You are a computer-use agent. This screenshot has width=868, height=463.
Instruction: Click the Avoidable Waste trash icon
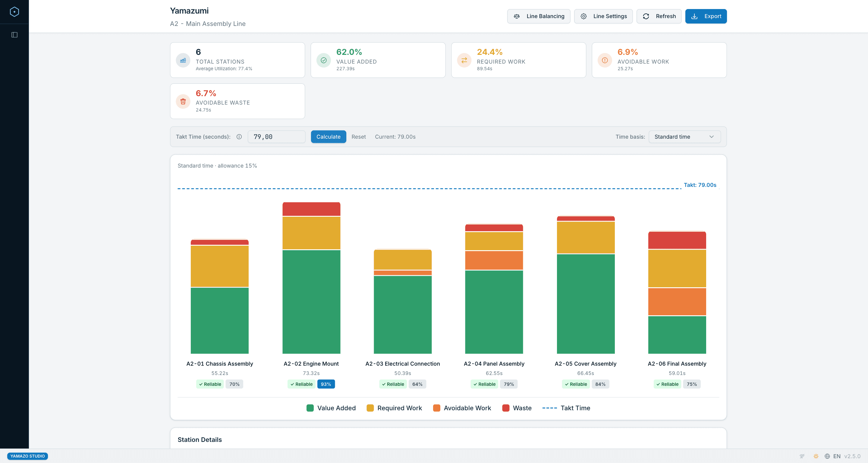183,101
